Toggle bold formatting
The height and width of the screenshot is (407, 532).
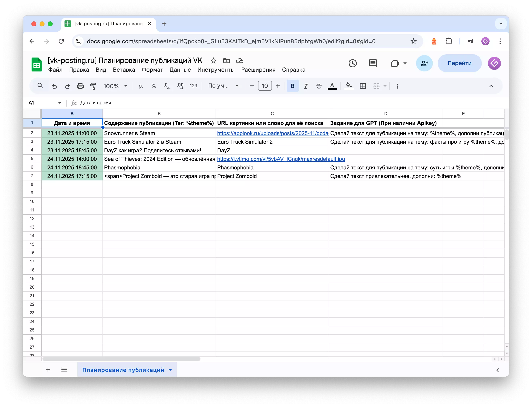point(293,86)
